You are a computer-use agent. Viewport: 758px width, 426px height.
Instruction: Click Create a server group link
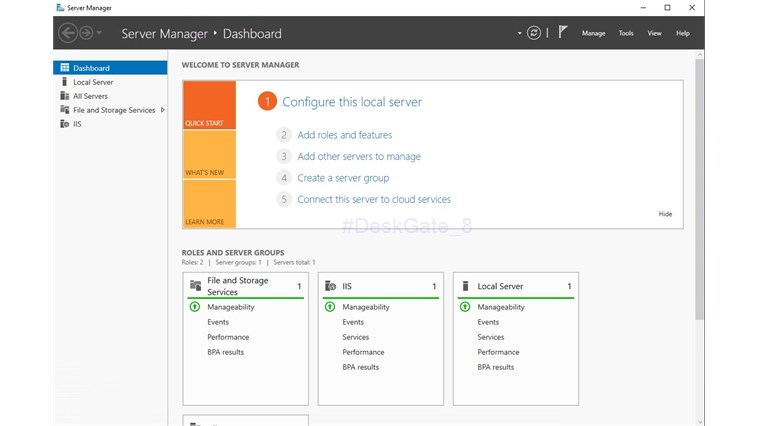pyautogui.click(x=343, y=178)
